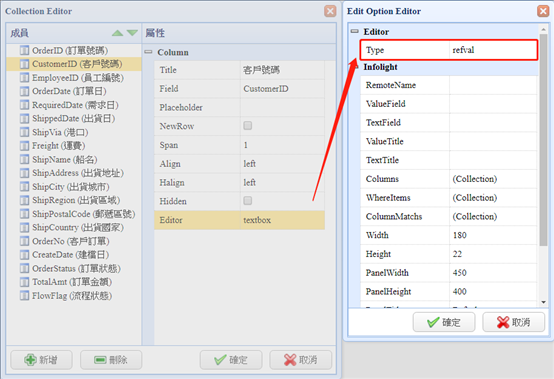Open the Halign left property value
Viewport: 554px width, 379px height.
click(x=282, y=182)
